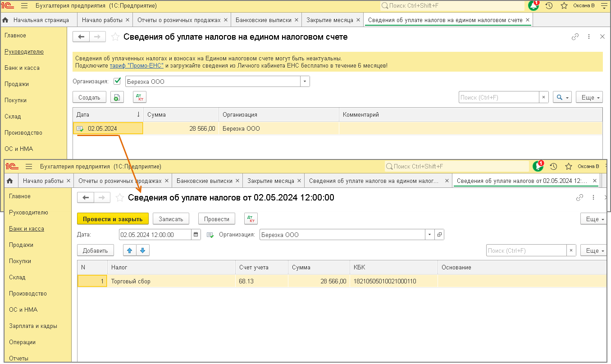Select the Торговый сбор cell

point(172,282)
